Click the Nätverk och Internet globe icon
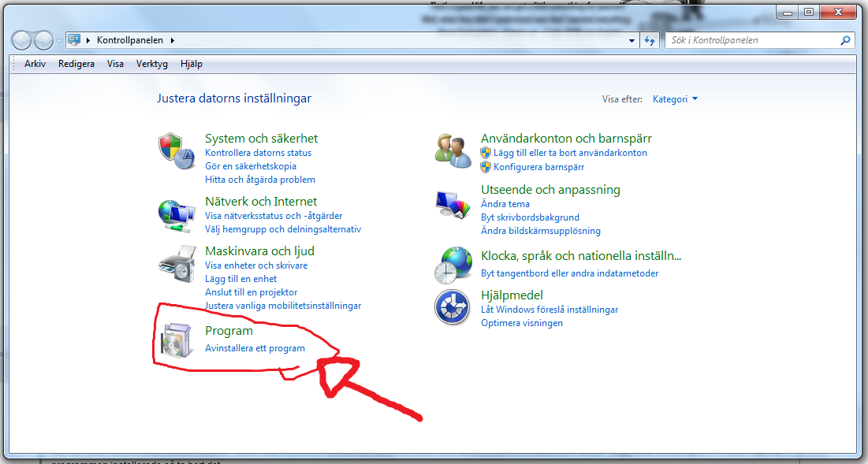Screen dimensions: 868x464 (177, 215)
